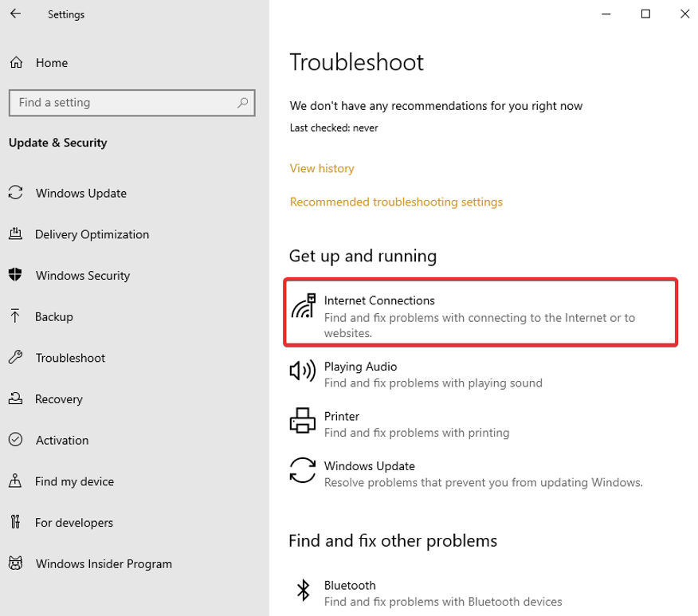698x616 pixels.
Task: Click the Printer troubleshooter icon
Action: (x=303, y=422)
